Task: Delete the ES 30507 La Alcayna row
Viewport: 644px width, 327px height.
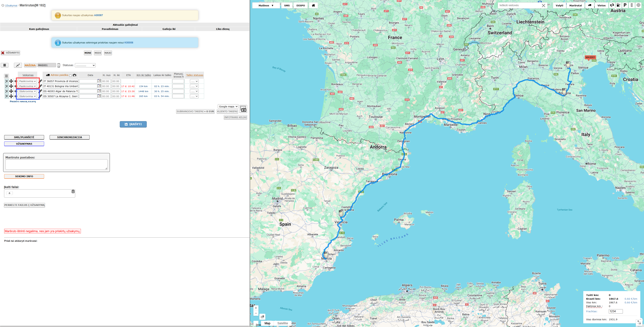Action: click(x=7, y=96)
